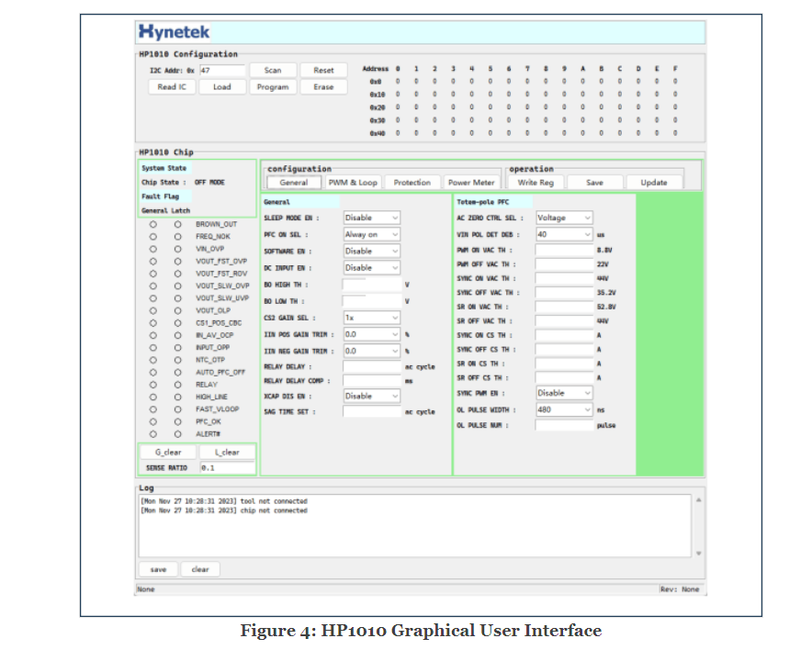The height and width of the screenshot is (661, 812).
Task: Click the G_clear button
Action: pyautogui.click(x=168, y=452)
